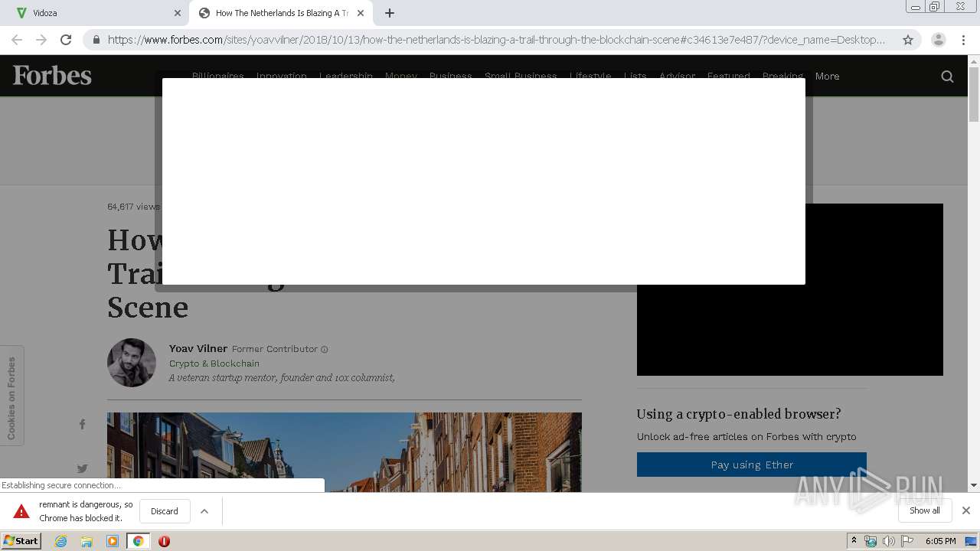Close the Vidoza tab
The image size is (980, 551).
177,13
